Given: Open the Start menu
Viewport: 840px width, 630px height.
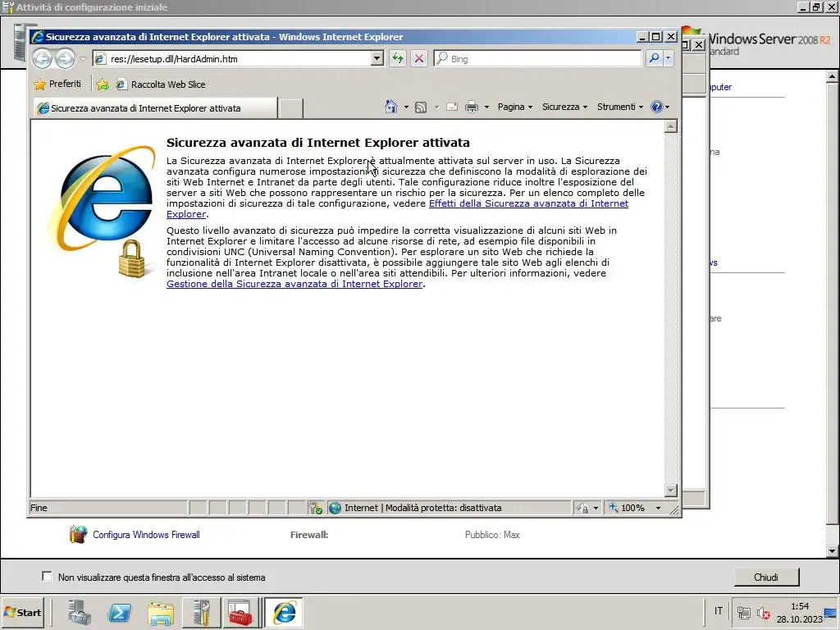Looking at the screenshot, I should tap(22, 612).
